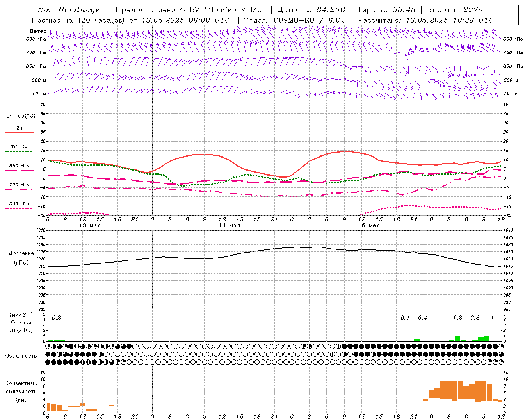The image size is (525, 420).
Task: Click the Осадки precipitation label
Action: tap(21, 322)
